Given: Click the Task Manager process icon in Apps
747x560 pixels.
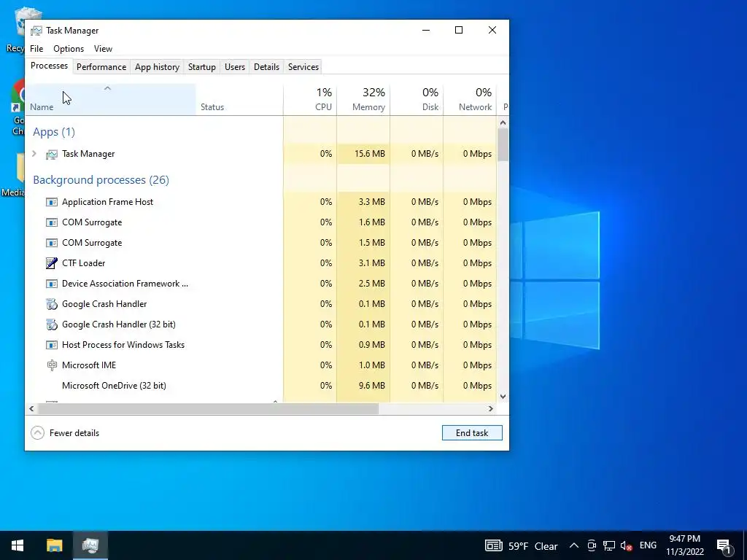Looking at the screenshot, I should tap(52, 155).
